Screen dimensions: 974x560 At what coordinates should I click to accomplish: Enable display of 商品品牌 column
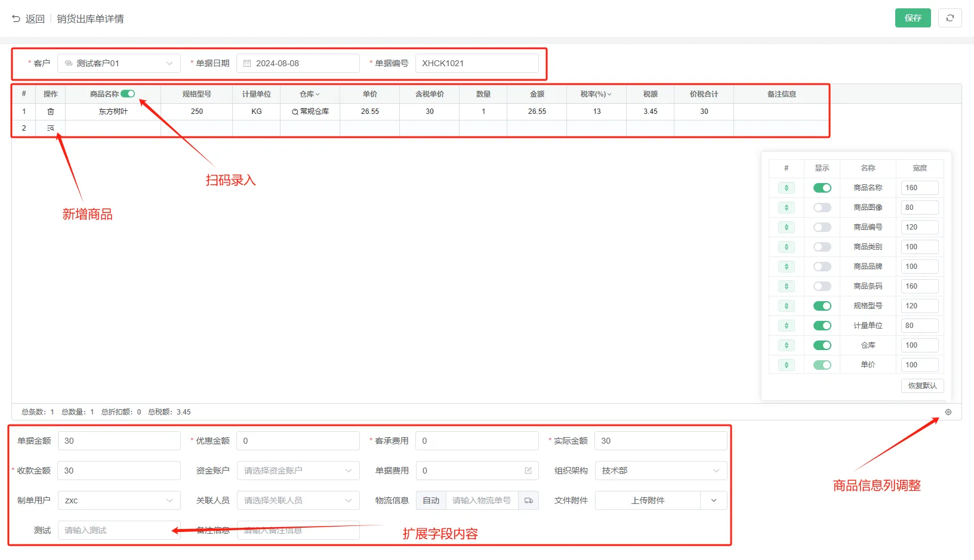(822, 267)
